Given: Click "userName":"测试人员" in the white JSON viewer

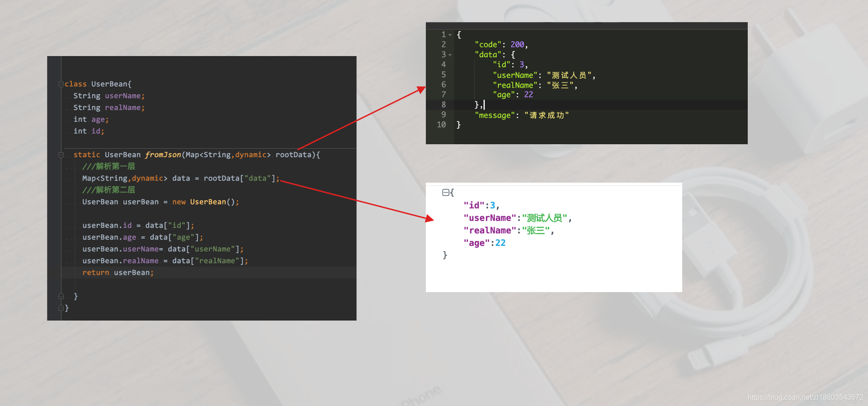Looking at the screenshot, I should (x=518, y=218).
